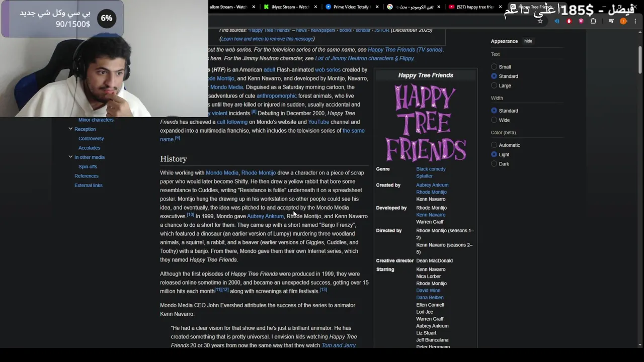Viewport: 644px width, 362px height.
Task: Jump to Spin-offs in the contents
Action: (x=88, y=166)
